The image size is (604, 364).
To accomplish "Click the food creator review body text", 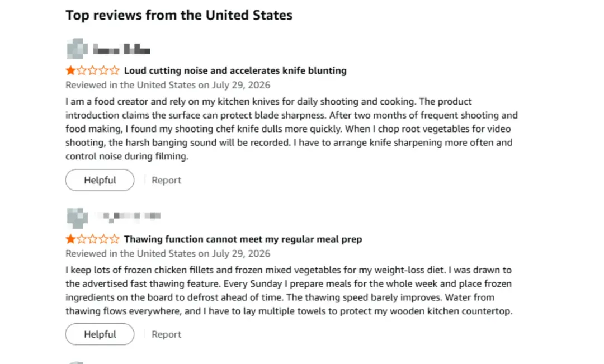I will click(291, 129).
